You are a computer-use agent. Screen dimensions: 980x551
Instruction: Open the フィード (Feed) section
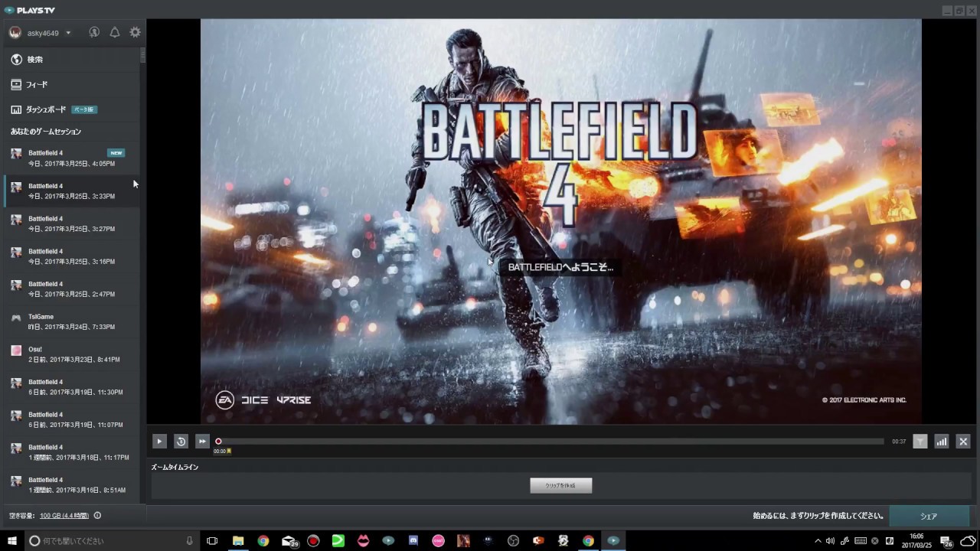click(x=70, y=85)
